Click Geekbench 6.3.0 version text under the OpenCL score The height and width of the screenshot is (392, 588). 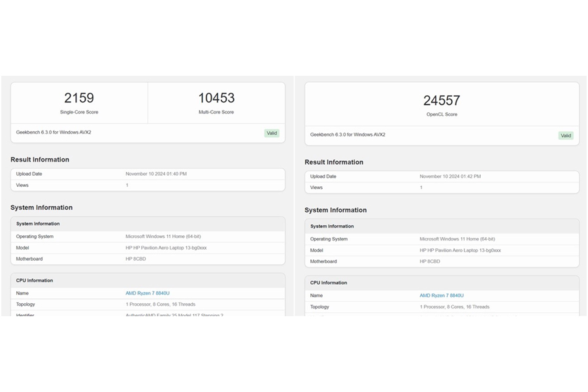348,135
